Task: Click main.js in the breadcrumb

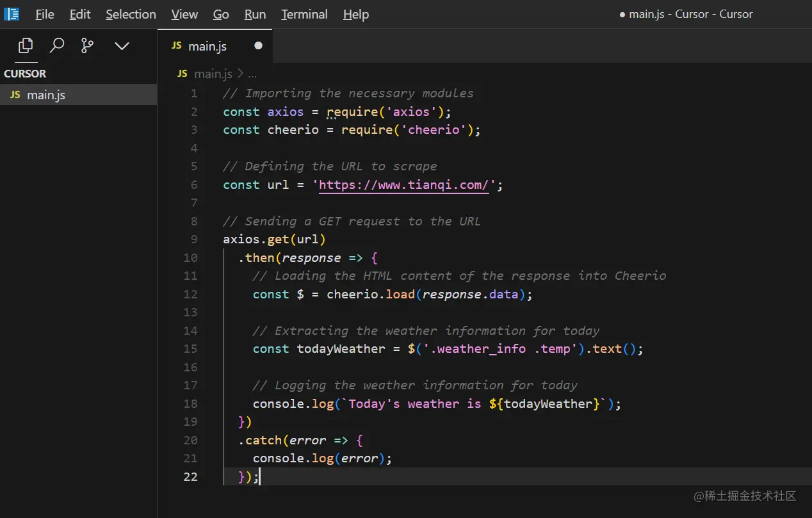Action: [x=213, y=74]
